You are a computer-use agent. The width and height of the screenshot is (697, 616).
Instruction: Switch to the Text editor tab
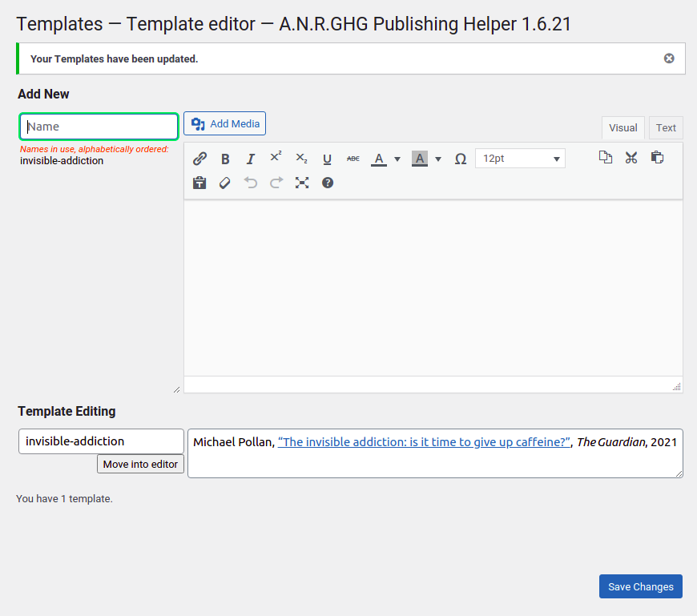[x=666, y=128]
